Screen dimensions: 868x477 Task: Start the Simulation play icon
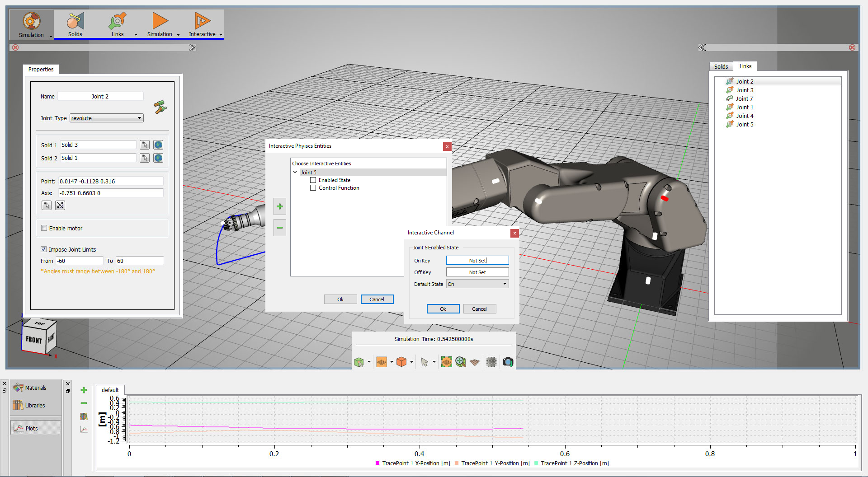pos(160,21)
